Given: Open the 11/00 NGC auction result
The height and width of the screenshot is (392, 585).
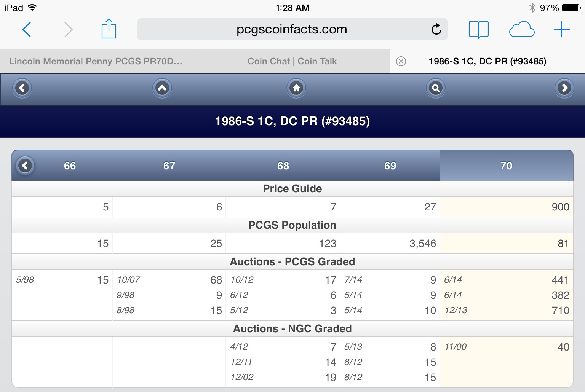Looking at the screenshot, I should 506,347.
